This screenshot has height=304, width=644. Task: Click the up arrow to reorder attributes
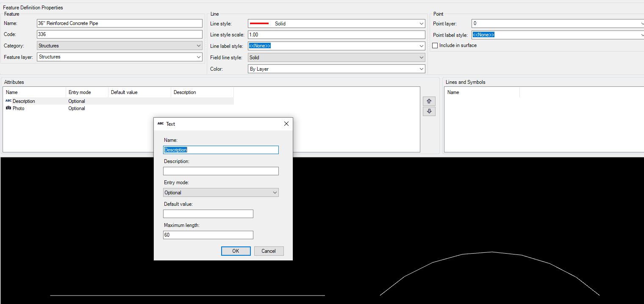429,101
